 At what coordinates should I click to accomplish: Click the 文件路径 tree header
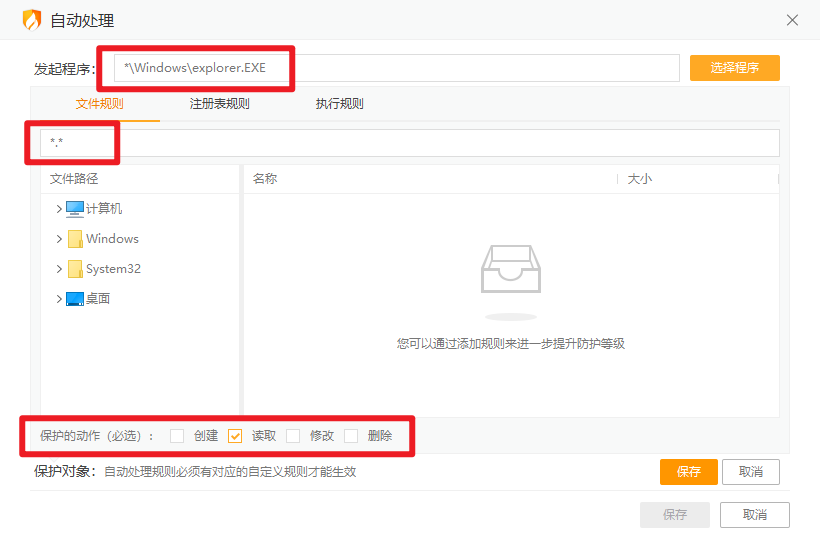tap(74, 179)
